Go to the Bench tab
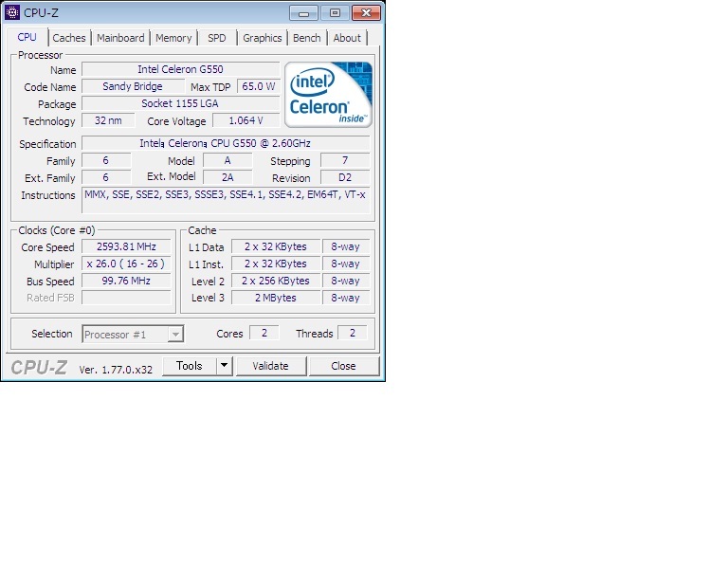The image size is (728, 582). click(x=307, y=38)
